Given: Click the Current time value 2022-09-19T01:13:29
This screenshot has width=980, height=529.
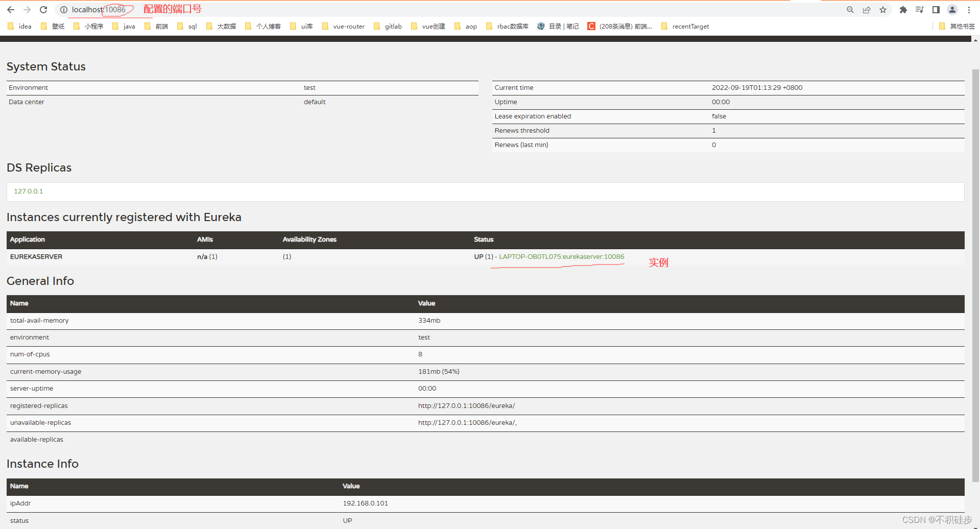Looking at the screenshot, I should tap(757, 88).
